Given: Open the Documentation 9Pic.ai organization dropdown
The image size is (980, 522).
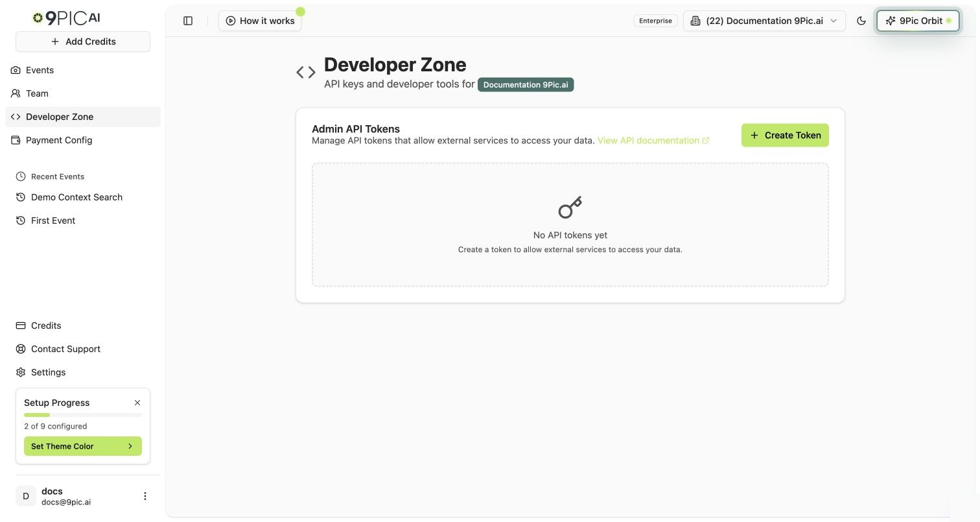Looking at the screenshot, I should (x=764, y=21).
